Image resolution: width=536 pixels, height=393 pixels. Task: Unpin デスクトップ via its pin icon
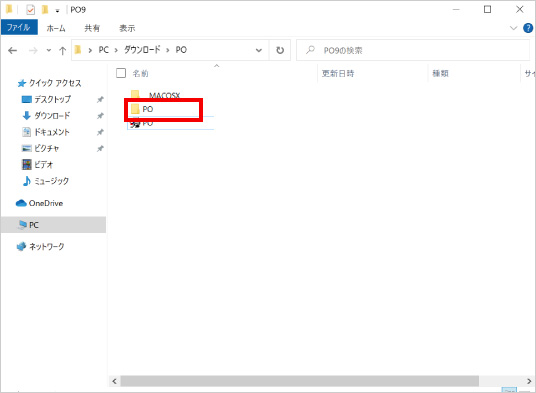click(100, 99)
